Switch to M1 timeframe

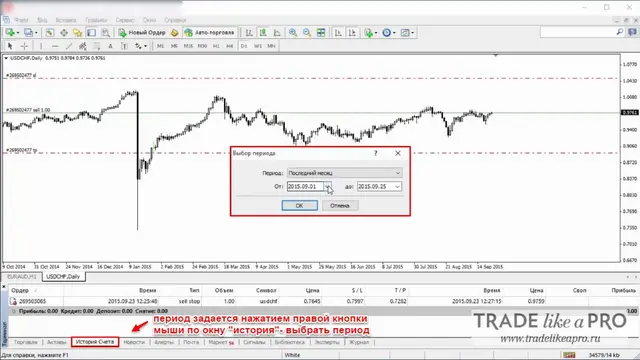pos(160,46)
